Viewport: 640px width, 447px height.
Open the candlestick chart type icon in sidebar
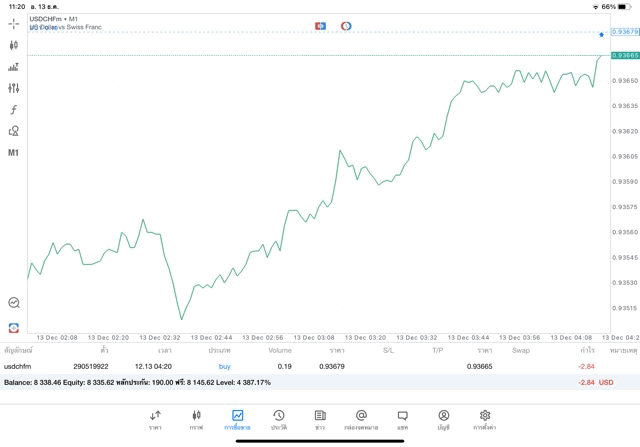pos(13,45)
